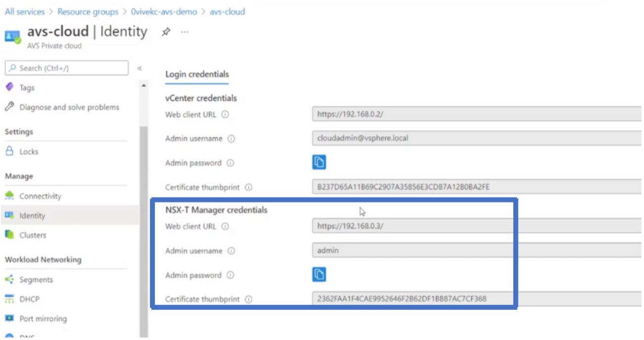Pin the avs-cloud Identity page
The height and width of the screenshot is (340, 644).
pos(166,32)
